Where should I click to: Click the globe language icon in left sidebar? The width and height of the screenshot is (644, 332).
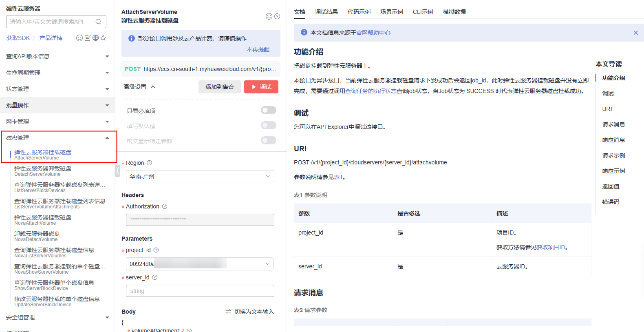click(95, 38)
